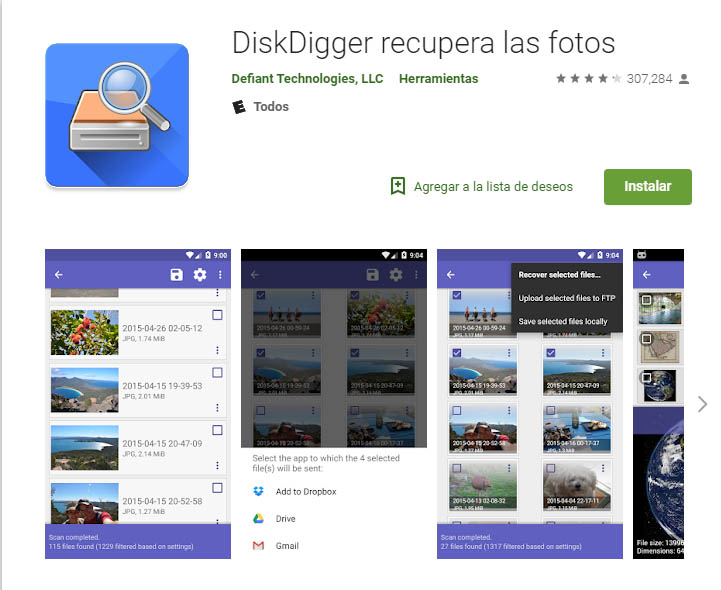
Task: Choose Save selected files locally
Action: click(x=563, y=321)
